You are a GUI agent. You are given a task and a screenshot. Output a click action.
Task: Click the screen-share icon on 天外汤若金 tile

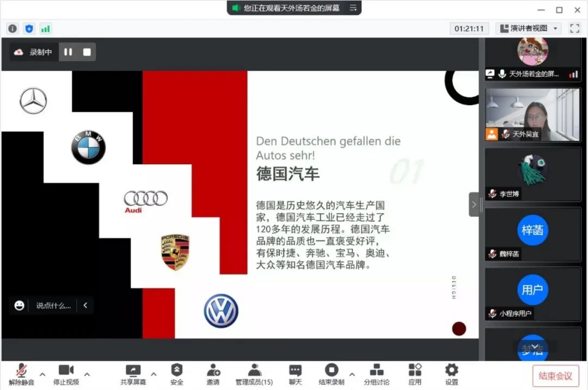point(490,74)
